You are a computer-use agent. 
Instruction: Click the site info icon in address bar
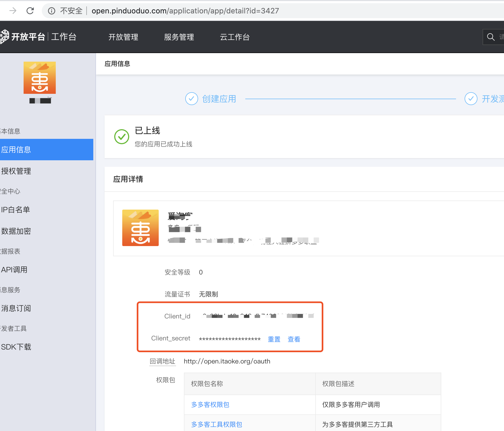point(51,11)
